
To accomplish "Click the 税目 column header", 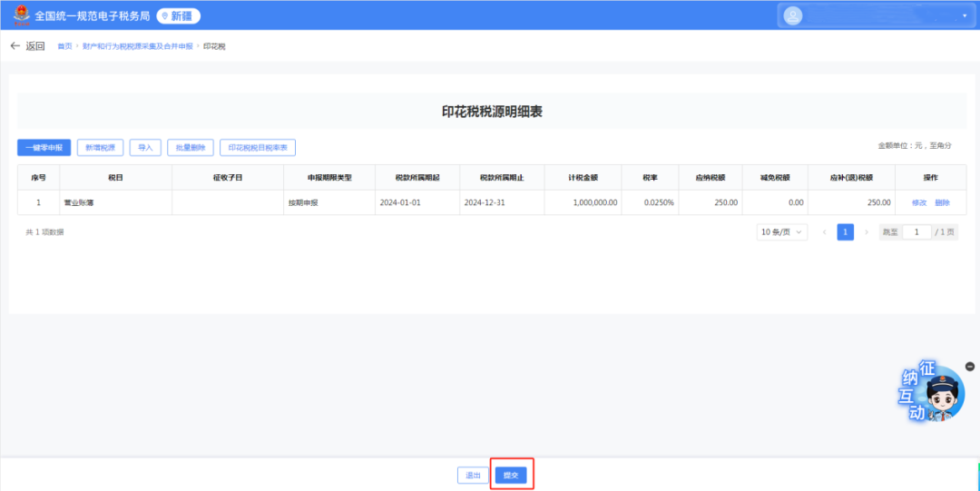I will tap(115, 178).
